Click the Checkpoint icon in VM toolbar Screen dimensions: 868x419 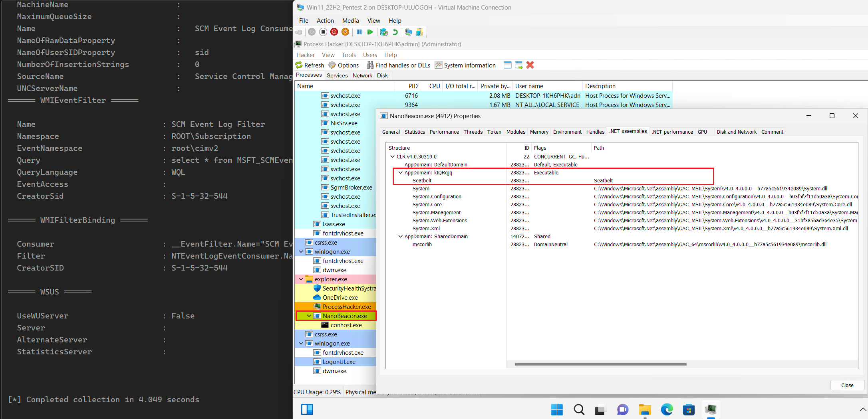pos(384,32)
